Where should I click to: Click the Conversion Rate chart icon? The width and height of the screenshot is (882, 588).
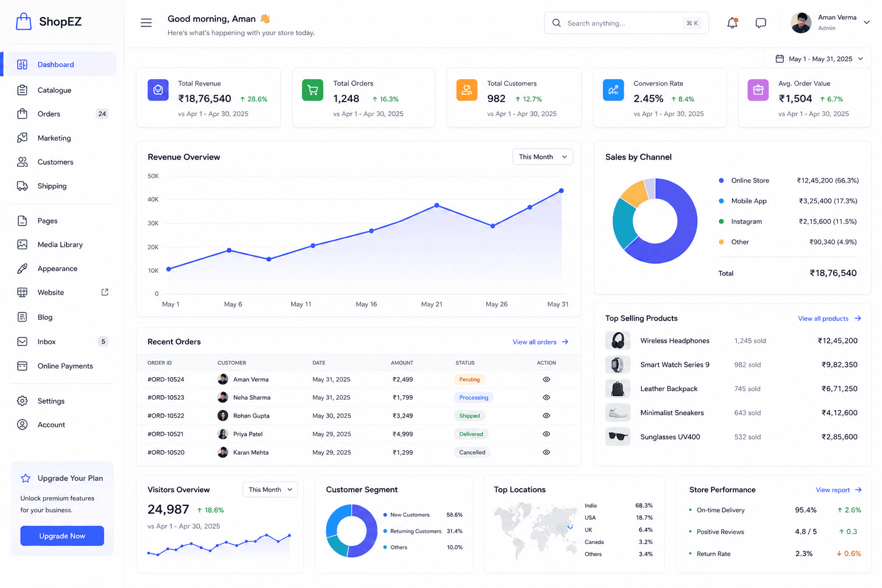[613, 90]
